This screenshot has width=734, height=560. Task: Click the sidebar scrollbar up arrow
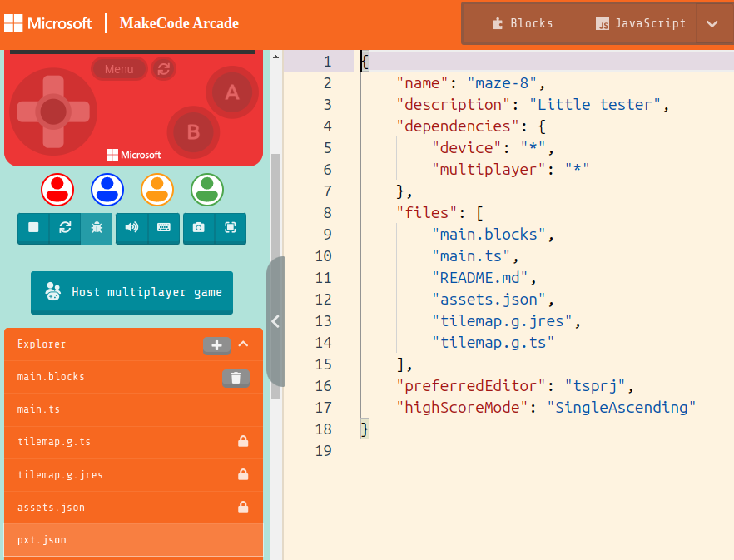pyautogui.click(x=275, y=57)
